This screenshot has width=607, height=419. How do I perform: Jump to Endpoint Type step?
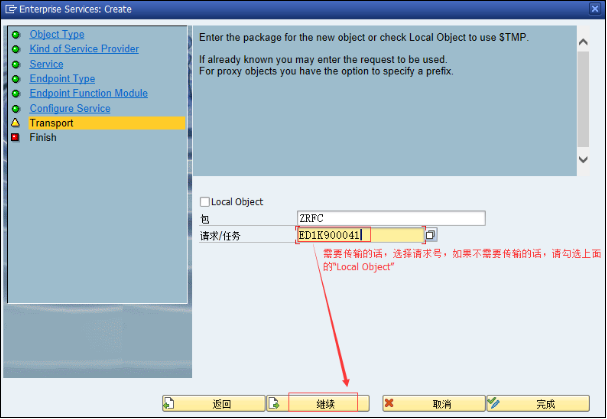pyautogui.click(x=62, y=79)
